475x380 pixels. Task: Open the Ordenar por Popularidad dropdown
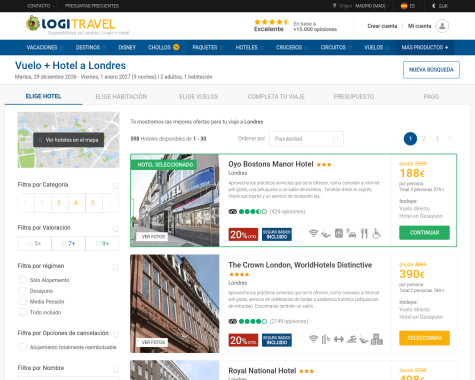[306, 139]
